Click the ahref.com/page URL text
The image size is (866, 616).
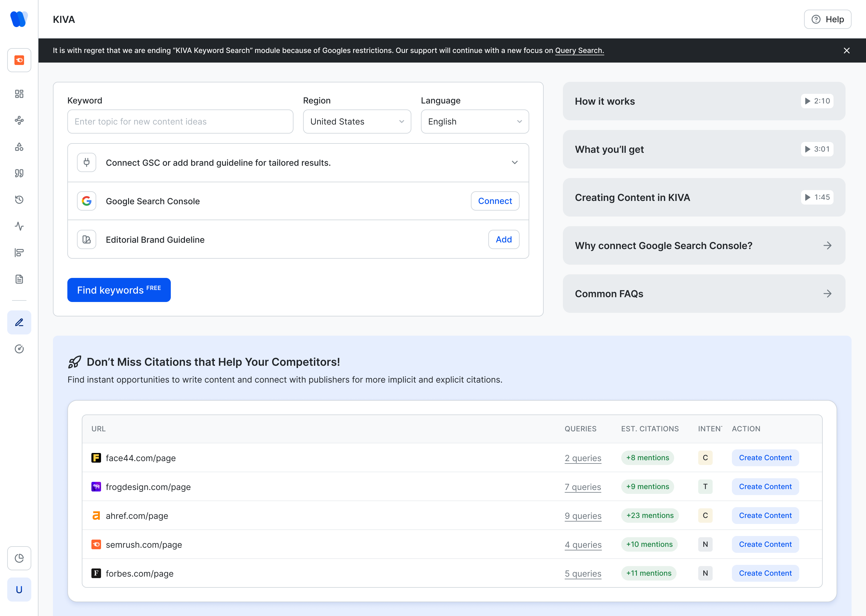tap(137, 516)
